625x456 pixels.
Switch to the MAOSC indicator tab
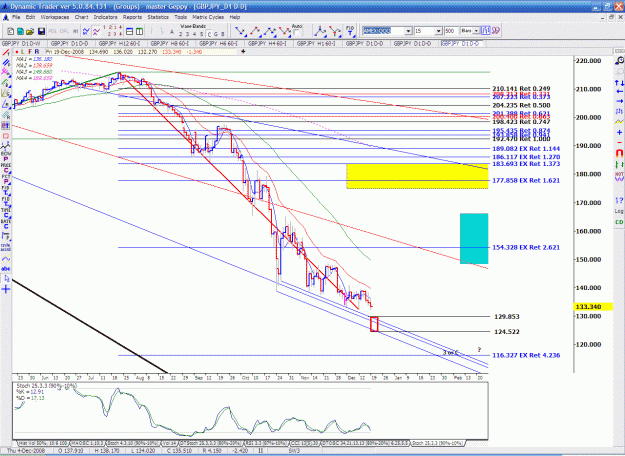(x=87, y=443)
